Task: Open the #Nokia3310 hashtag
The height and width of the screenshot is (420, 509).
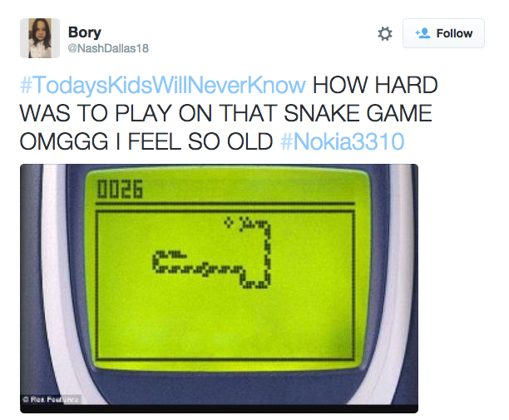Action: tap(342, 141)
